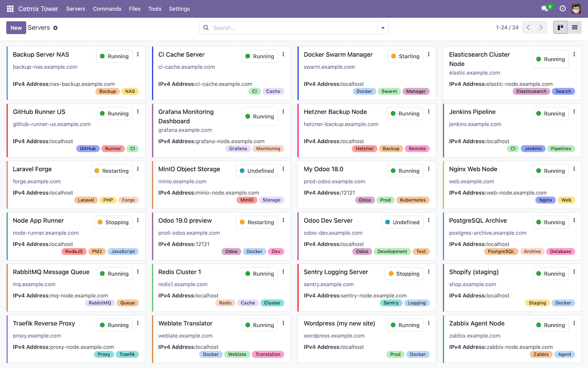Open kebab menu on Backup Server NAS card
This screenshot has height=368, width=588.
138,54
